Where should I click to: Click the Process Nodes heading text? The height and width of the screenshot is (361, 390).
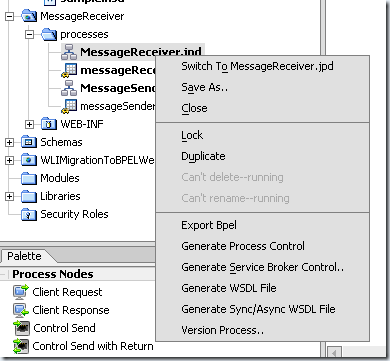point(53,274)
